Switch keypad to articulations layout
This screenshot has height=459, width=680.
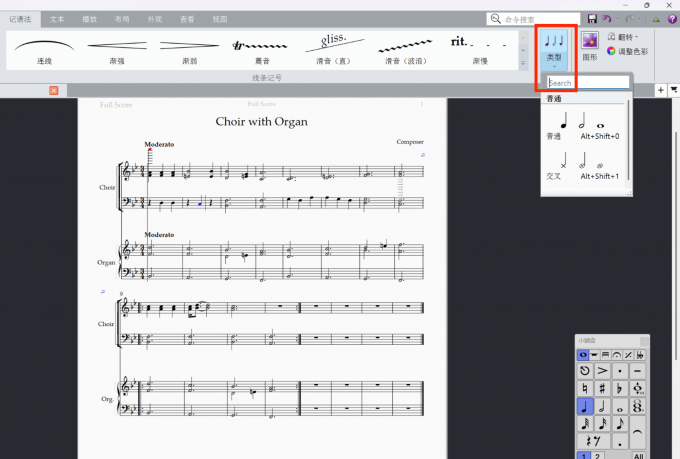click(x=617, y=355)
